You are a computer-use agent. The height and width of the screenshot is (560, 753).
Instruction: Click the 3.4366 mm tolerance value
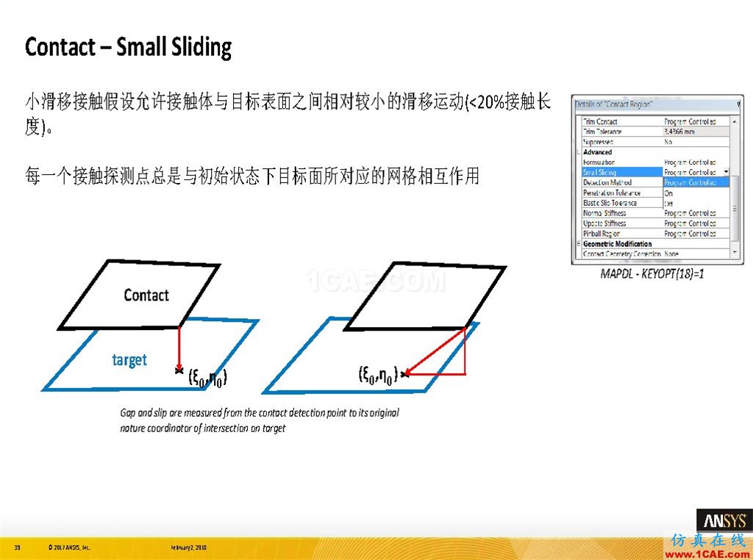click(679, 132)
